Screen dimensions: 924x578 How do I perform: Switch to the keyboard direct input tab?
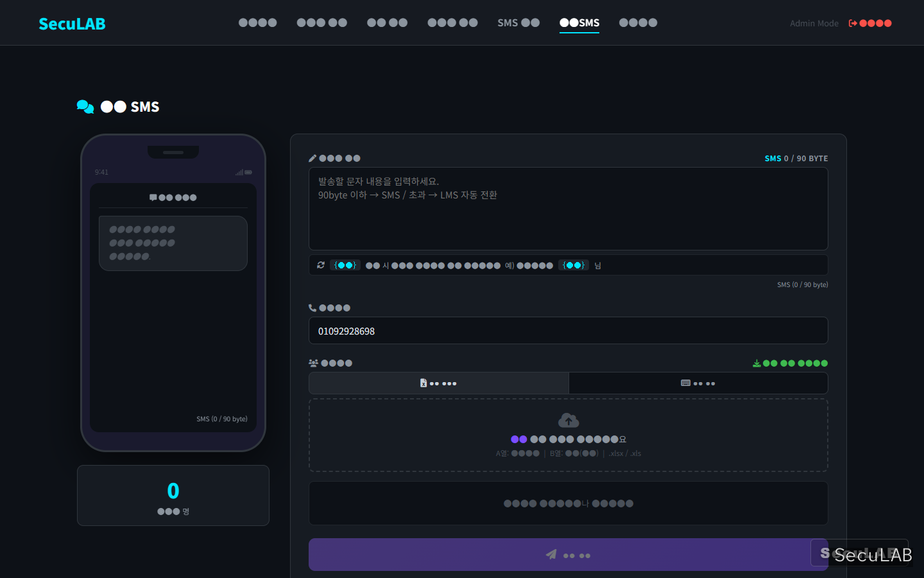click(698, 383)
